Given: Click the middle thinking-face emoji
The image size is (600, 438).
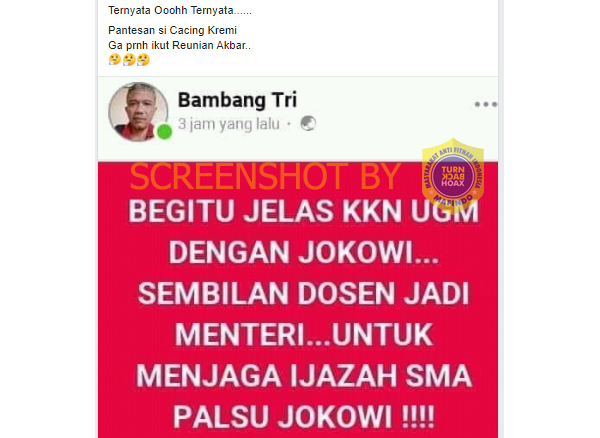Looking at the screenshot, I should pyautogui.click(x=129, y=60).
